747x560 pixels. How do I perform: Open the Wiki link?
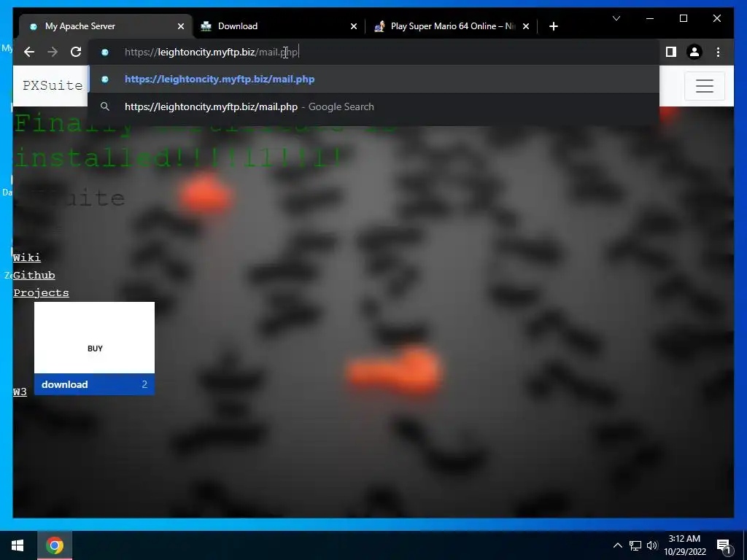click(x=27, y=257)
